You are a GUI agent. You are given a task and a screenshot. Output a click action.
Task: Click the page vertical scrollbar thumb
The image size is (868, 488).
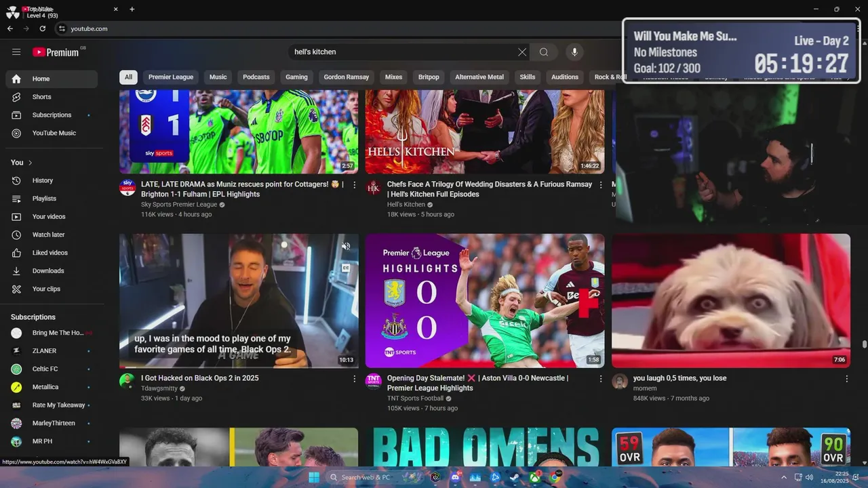click(864, 344)
